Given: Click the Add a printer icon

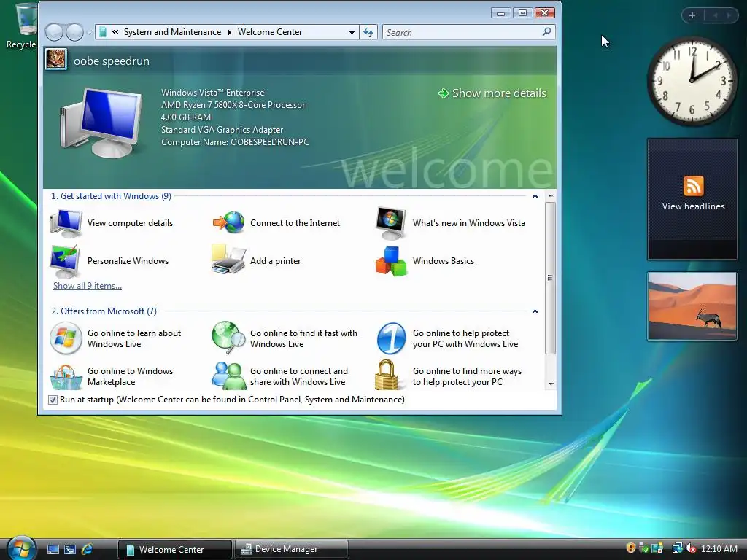Looking at the screenshot, I should (x=228, y=260).
